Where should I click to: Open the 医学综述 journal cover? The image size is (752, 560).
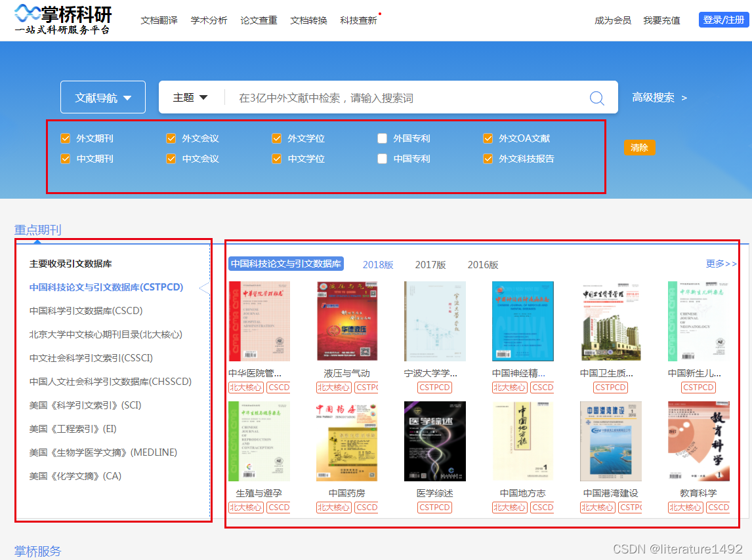[435, 441]
